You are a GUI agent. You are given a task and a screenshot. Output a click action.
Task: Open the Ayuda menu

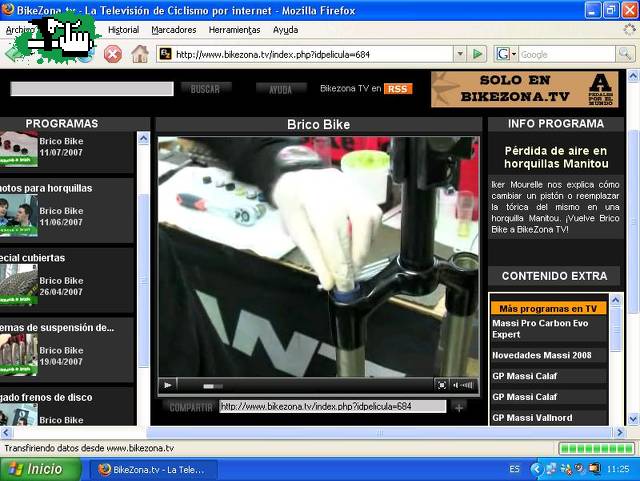285,30
